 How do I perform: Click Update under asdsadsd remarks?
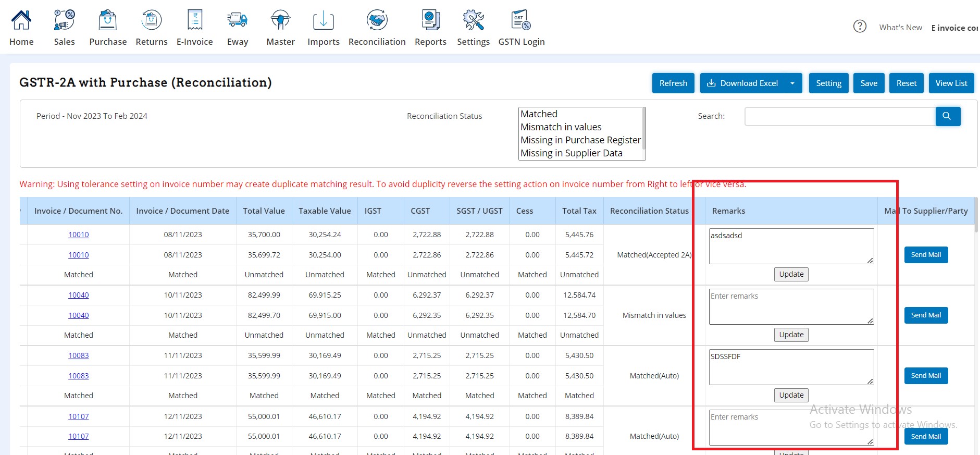pyautogui.click(x=791, y=274)
